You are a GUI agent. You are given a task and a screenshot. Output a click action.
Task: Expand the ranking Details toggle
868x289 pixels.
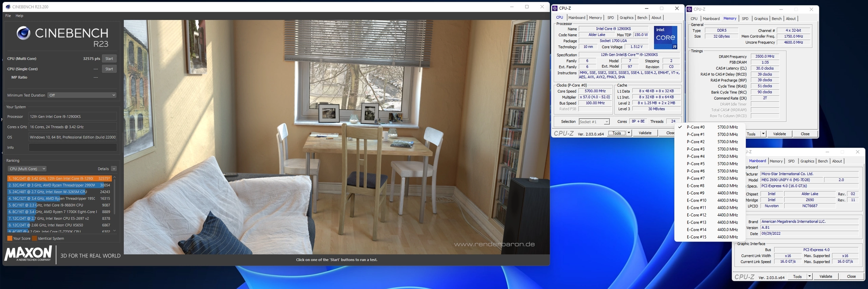point(114,169)
